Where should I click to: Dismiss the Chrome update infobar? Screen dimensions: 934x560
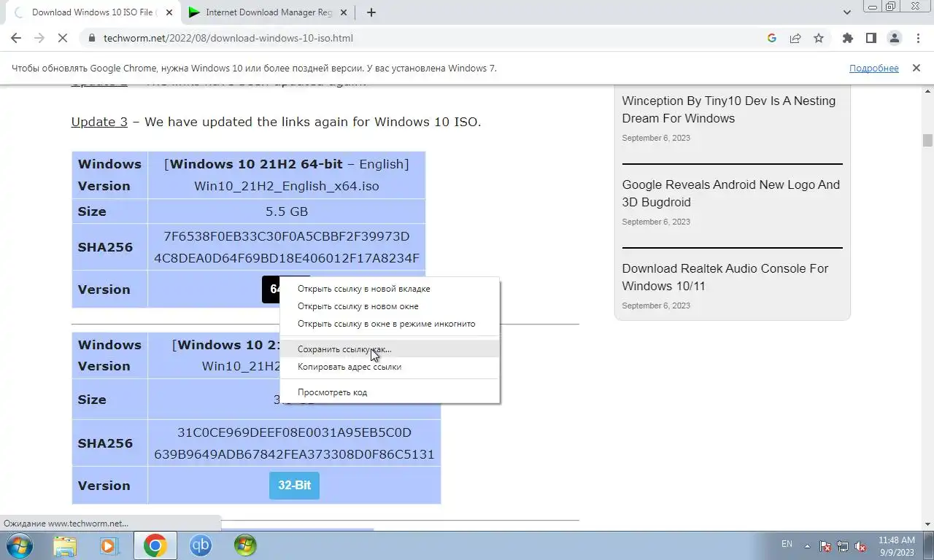[916, 68]
